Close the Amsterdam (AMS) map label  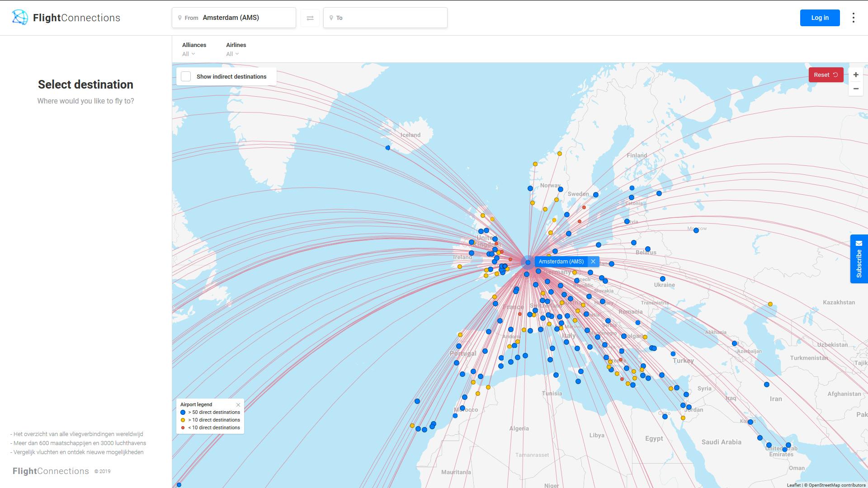[x=593, y=262]
